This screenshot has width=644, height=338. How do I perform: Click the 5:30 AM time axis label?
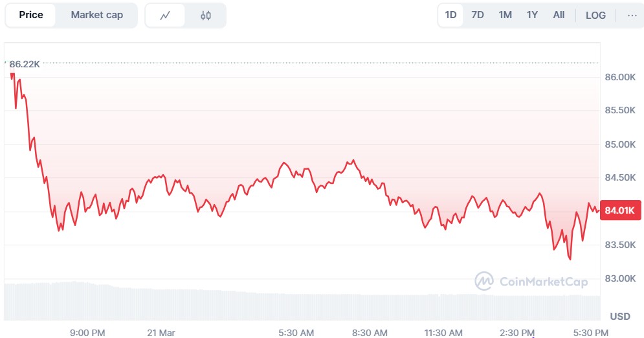click(x=296, y=332)
